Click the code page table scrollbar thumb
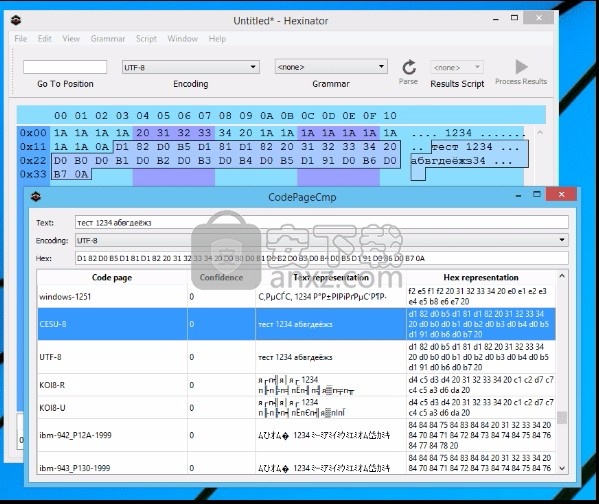 click(562, 418)
